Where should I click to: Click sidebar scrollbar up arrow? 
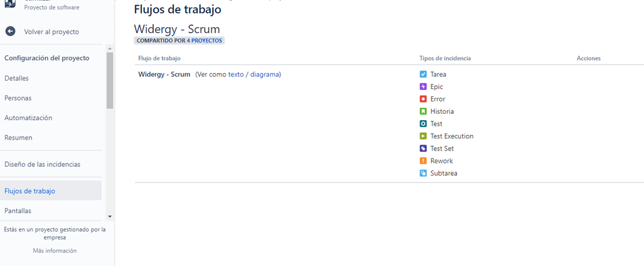[110, 48]
